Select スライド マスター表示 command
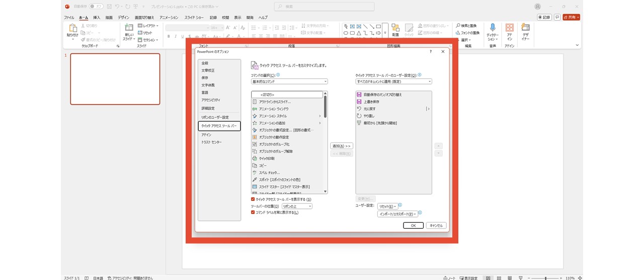Image resolution: width=644 pixels, height=280 pixels. point(287,187)
